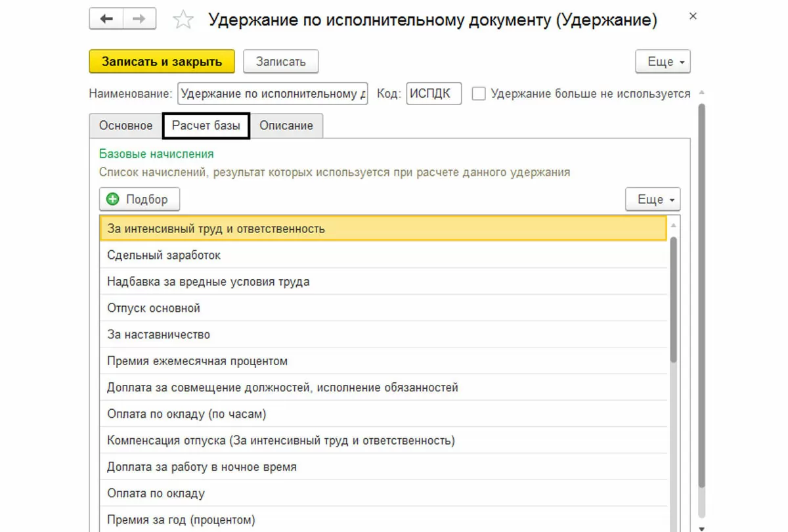Image resolution: width=788 pixels, height=532 pixels.
Task: Select row Доплата за совмещение должностей
Action: (x=383, y=388)
